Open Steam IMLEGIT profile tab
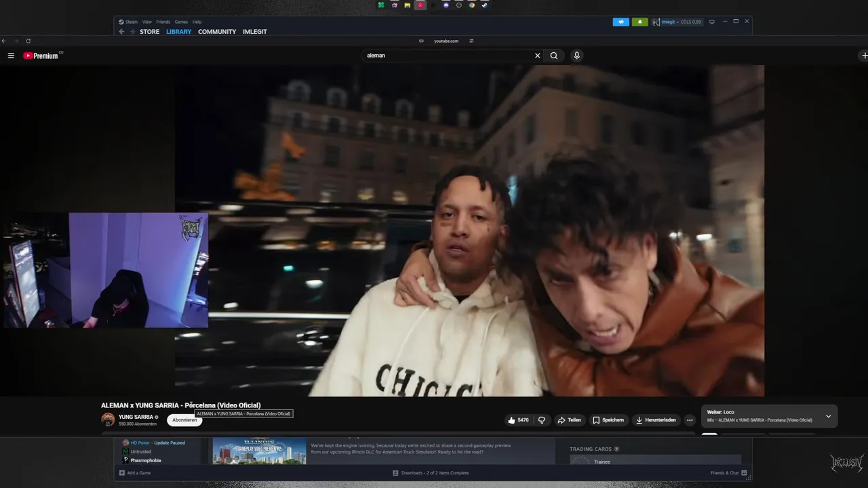The height and width of the screenshot is (488, 868). click(255, 32)
